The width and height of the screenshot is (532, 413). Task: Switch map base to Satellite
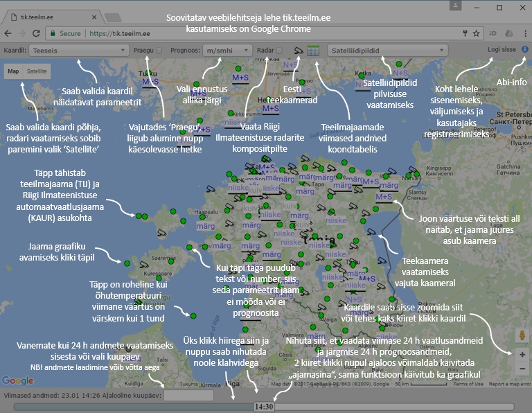tap(37, 71)
